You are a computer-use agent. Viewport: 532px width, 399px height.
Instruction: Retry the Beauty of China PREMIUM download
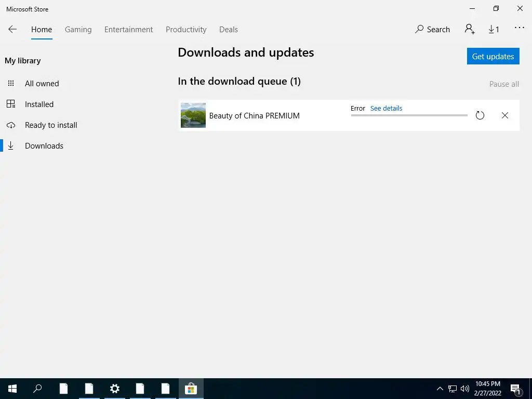coord(480,115)
